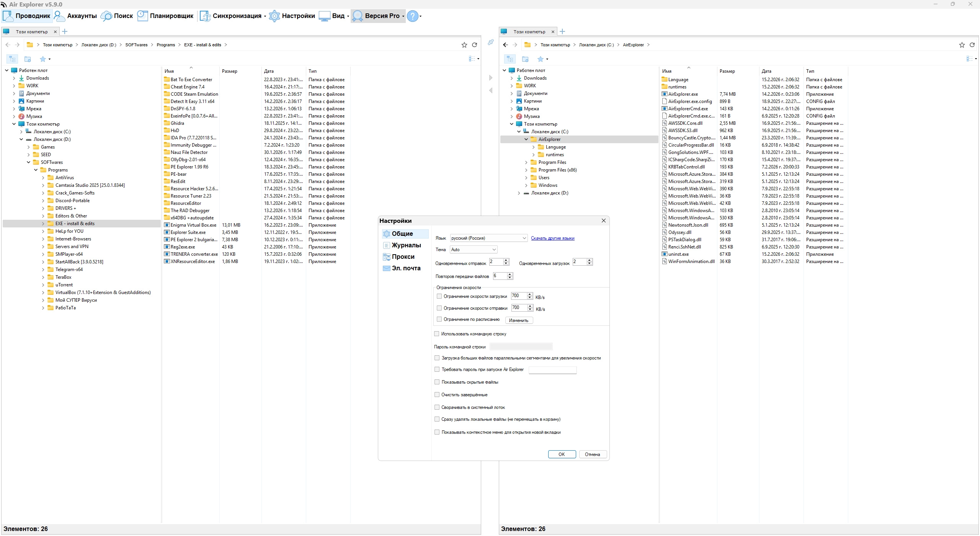Click new folder icon in left pane toolbar
980x536 pixels.
[x=28, y=59]
